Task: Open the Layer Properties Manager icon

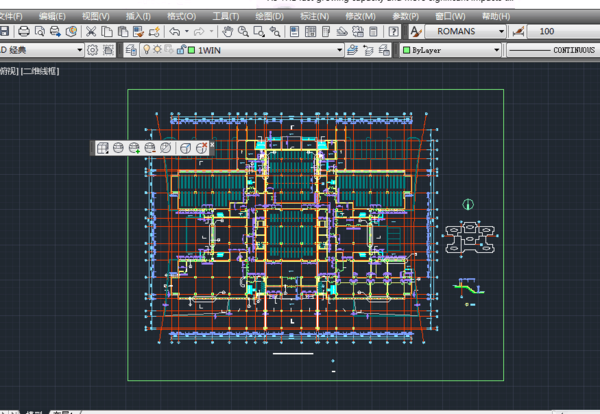Action: tap(132, 50)
